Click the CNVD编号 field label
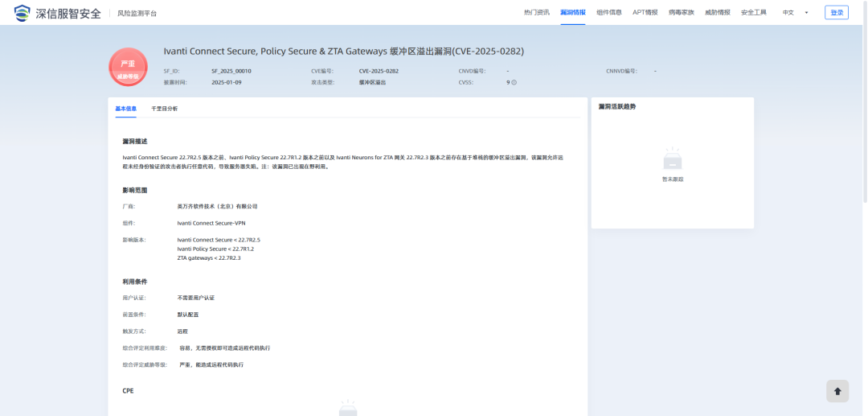The width and height of the screenshot is (868, 416). pos(472,71)
